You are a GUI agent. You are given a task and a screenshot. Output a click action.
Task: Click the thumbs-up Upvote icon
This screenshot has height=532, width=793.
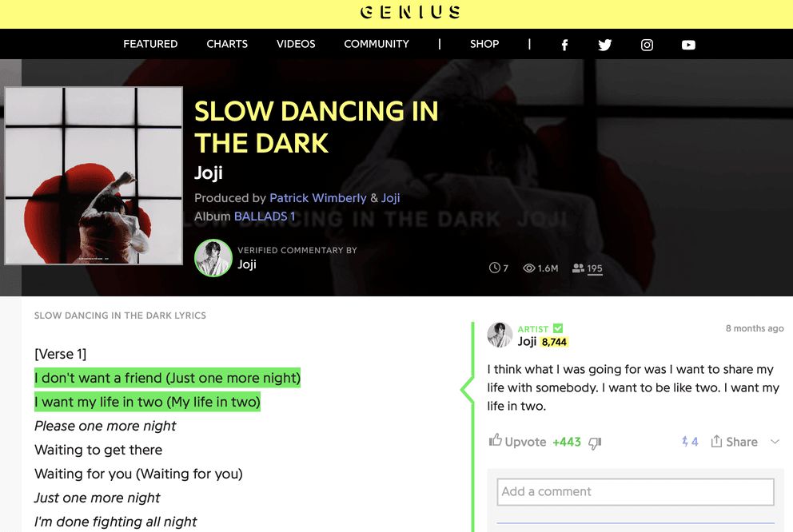[x=495, y=441]
